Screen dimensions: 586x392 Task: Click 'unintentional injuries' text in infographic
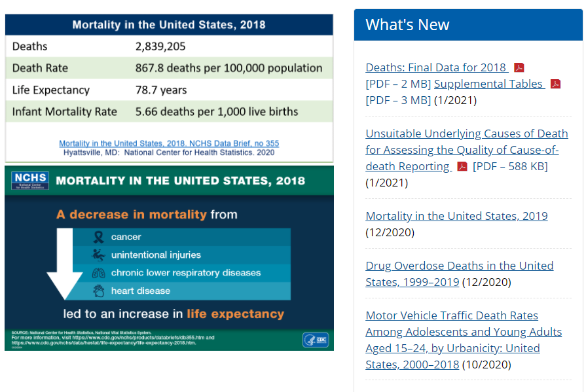click(x=156, y=255)
